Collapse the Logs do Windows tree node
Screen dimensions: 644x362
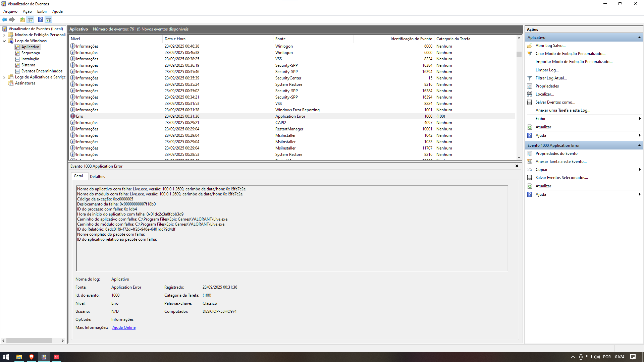click(x=4, y=41)
